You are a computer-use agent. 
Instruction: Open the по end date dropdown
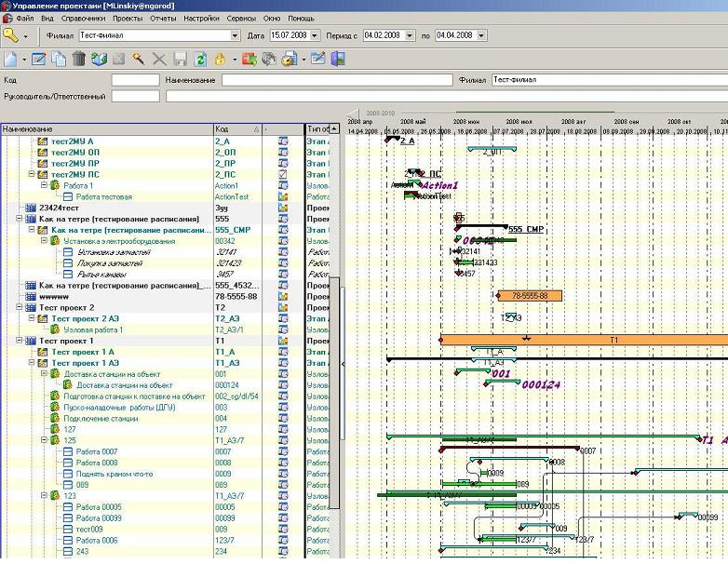pos(481,35)
